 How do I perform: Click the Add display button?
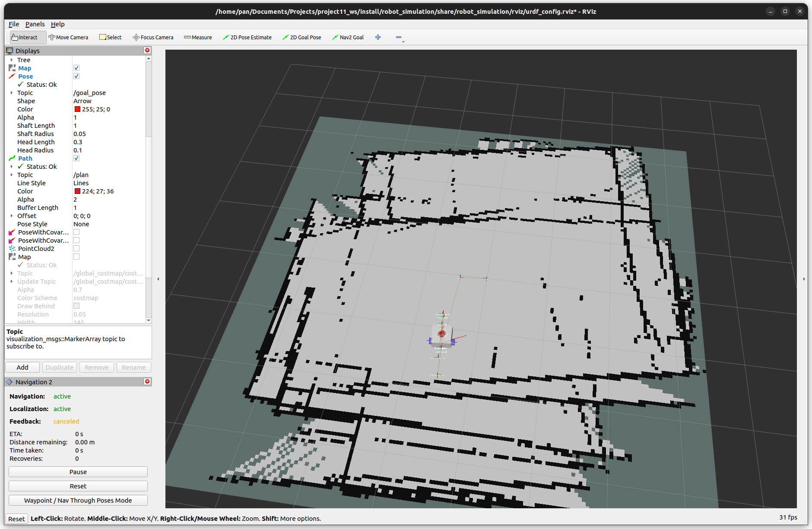(x=22, y=367)
